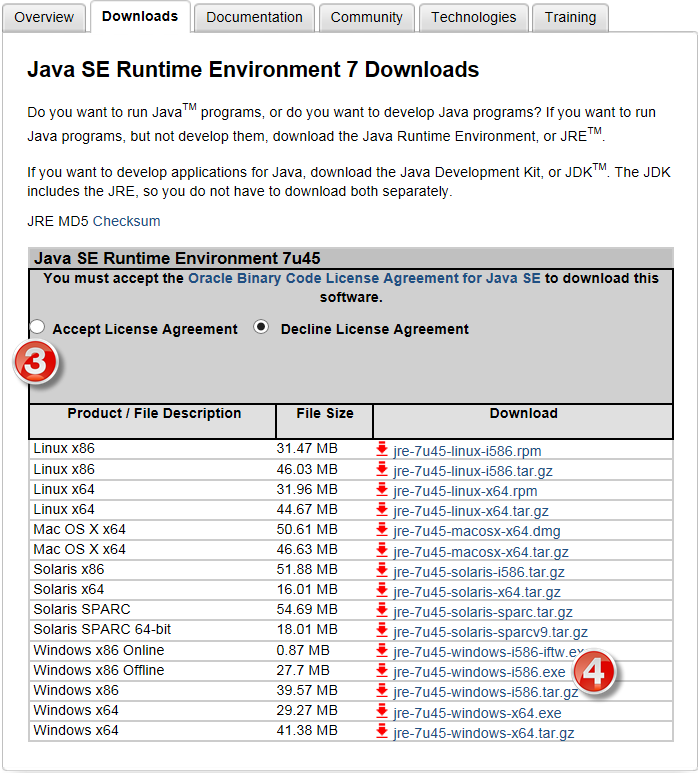The width and height of the screenshot is (700, 773).
Task: Click download arrow icon for jre-7u45-solaris-sparcv9.tar.gz
Action: 382,631
